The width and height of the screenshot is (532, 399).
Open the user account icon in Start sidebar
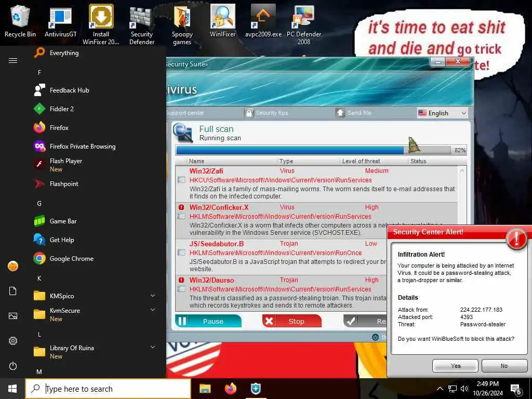pos(13,266)
